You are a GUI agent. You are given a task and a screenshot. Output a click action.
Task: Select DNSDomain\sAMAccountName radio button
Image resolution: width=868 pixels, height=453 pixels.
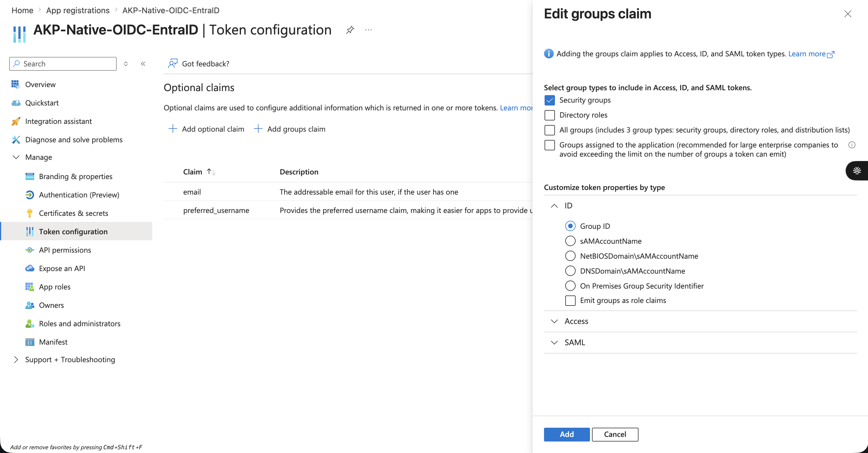pos(570,271)
